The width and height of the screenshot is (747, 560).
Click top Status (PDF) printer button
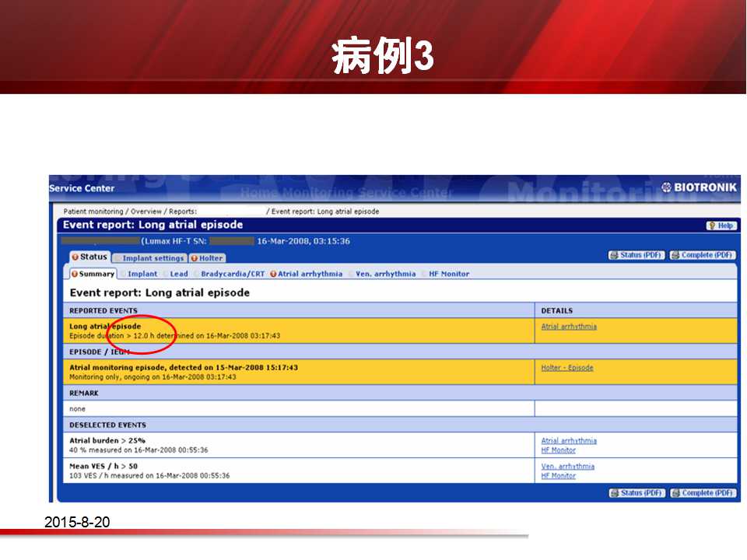click(x=637, y=255)
